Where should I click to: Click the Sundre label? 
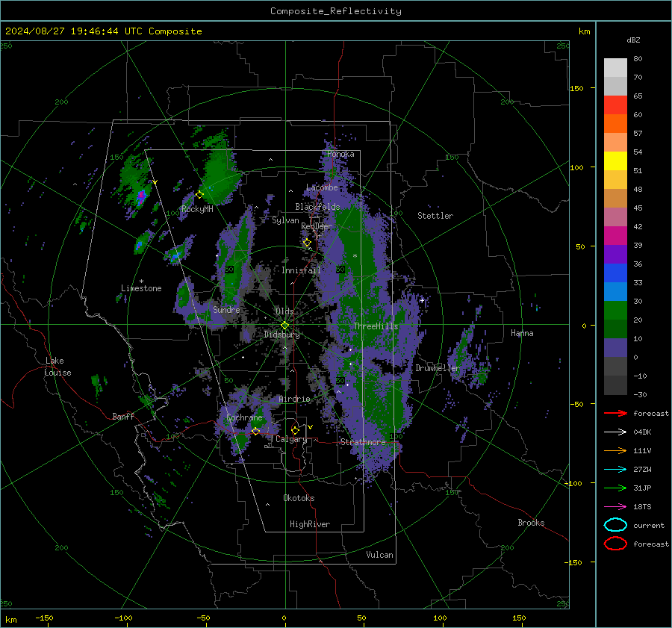click(226, 309)
